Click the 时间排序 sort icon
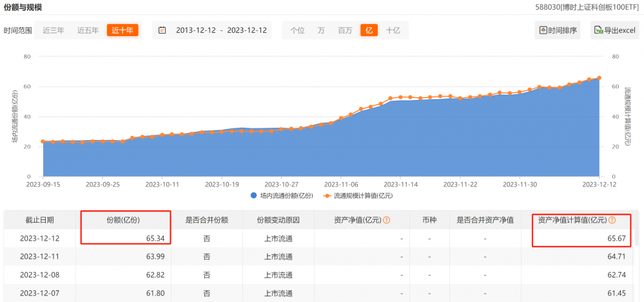Screen dimensions: 644x302 [543, 30]
